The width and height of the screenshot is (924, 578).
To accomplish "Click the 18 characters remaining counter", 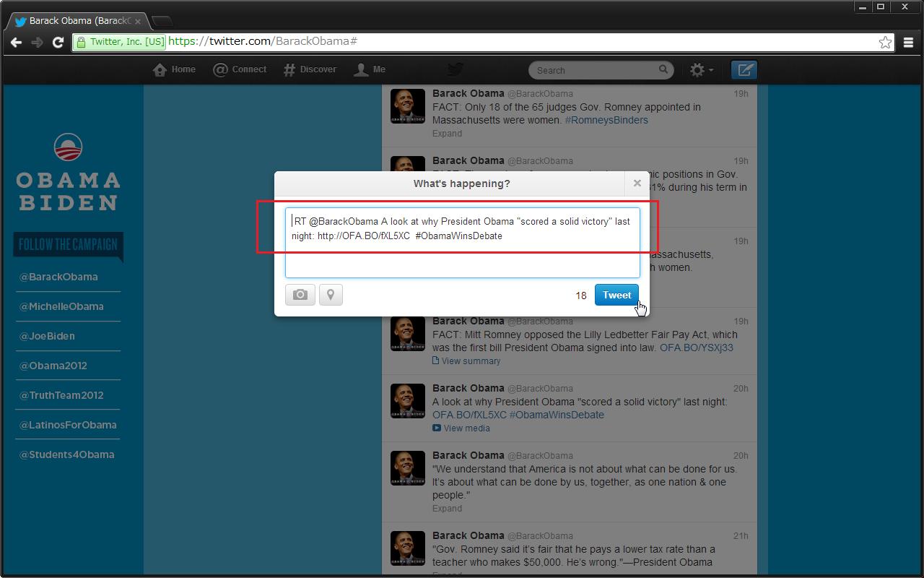I will point(581,296).
